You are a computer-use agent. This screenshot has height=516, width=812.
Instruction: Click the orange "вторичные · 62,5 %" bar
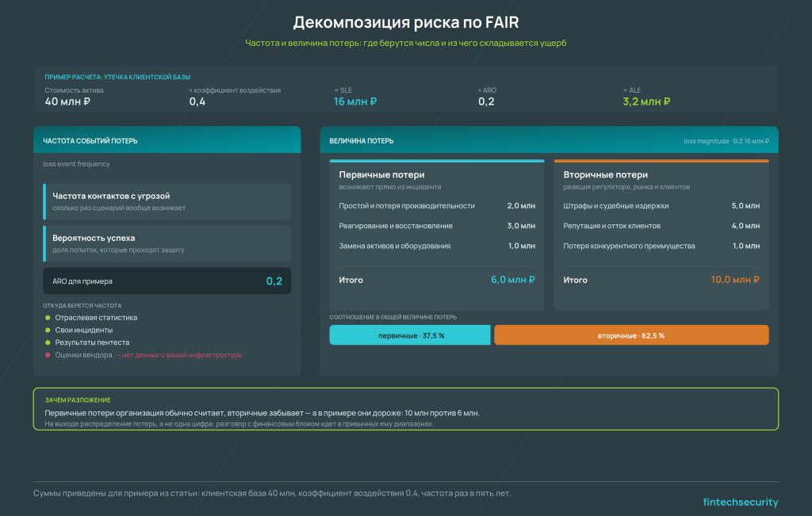coord(631,335)
